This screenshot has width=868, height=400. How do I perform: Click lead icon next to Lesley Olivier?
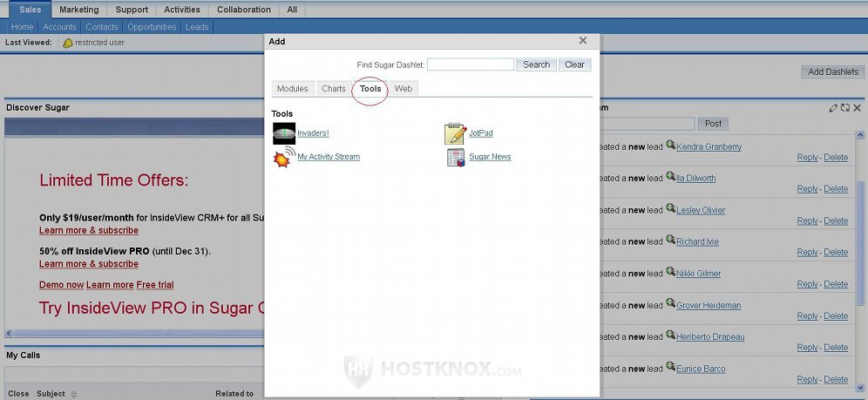[670, 208]
